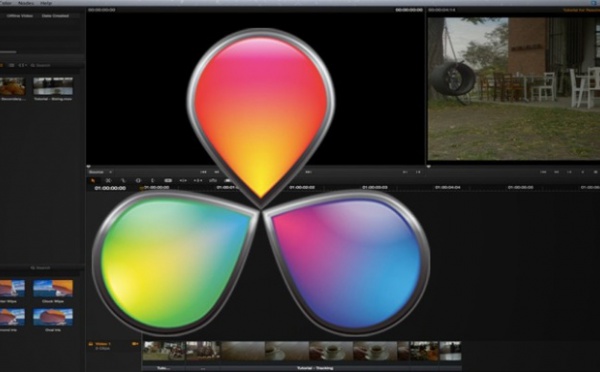Select the trim edit tool icon
Image resolution: width=600 pixels, height=372 pixels.
pos(108,180)
